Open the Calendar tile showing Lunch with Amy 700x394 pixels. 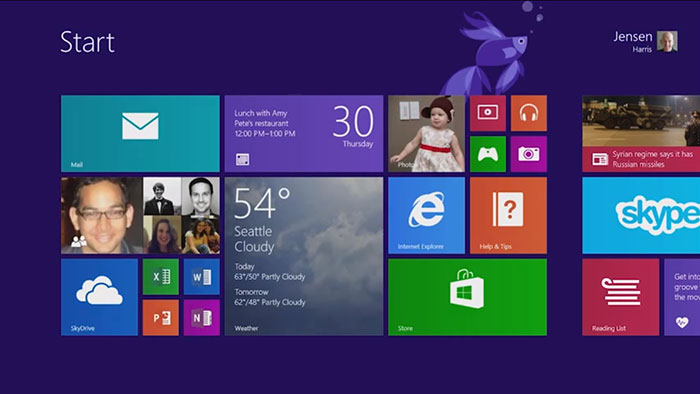pos(304,133)
